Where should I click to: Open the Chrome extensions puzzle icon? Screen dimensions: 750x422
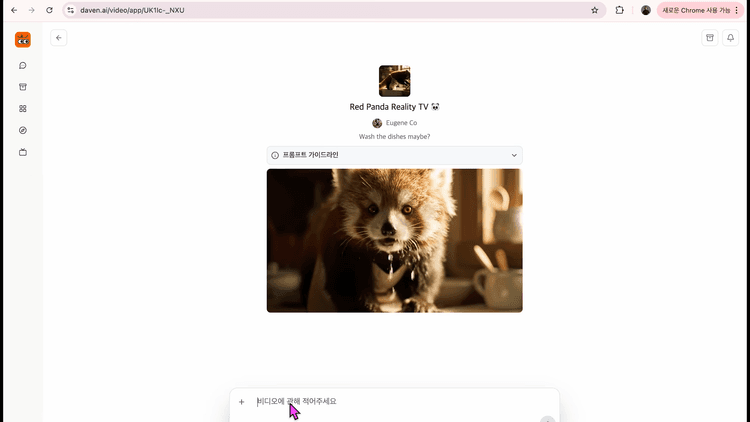[x=620, y=10]
